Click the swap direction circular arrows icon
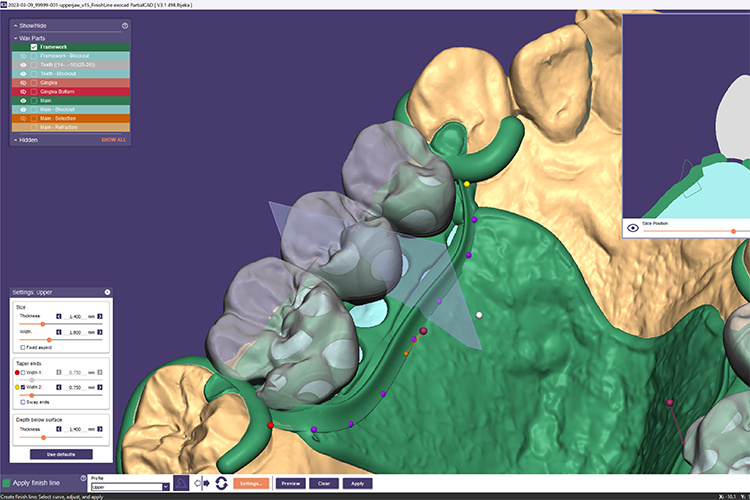The image size is (750, 500). coord(221,483)
